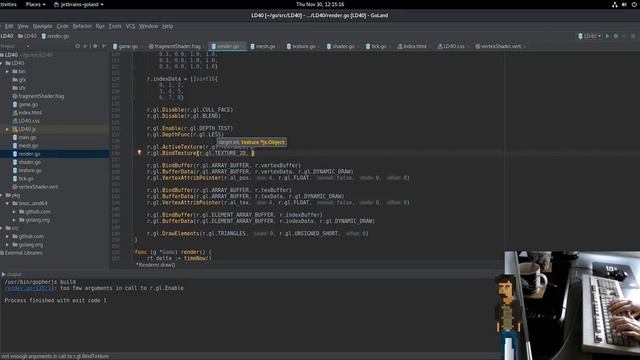The width and height of the screenshot is (640, 360).
Task: Expand github.com under src
Action: pyautogui.click(x=7, y=236)
